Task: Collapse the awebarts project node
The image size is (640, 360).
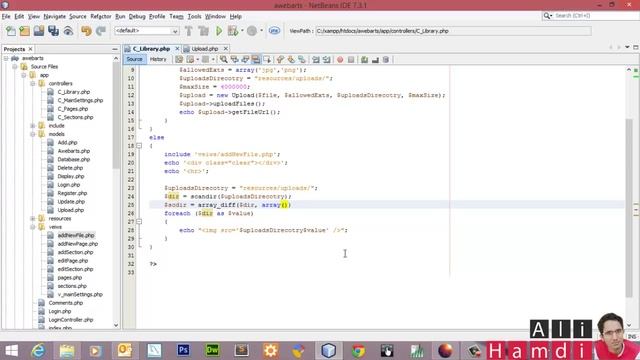Action: point(6,58)
